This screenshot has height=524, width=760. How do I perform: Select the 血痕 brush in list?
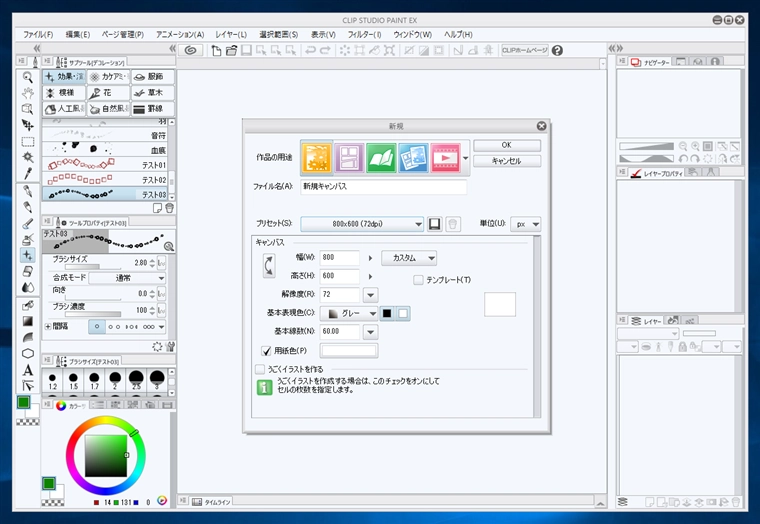[x=105, y=150]
